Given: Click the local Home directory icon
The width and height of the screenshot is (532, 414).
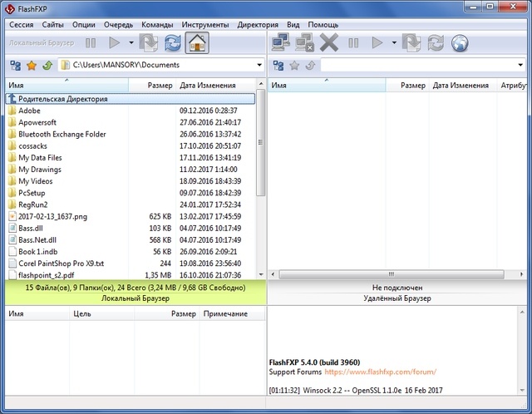Looking at the screenshot, I should [197, 42].
